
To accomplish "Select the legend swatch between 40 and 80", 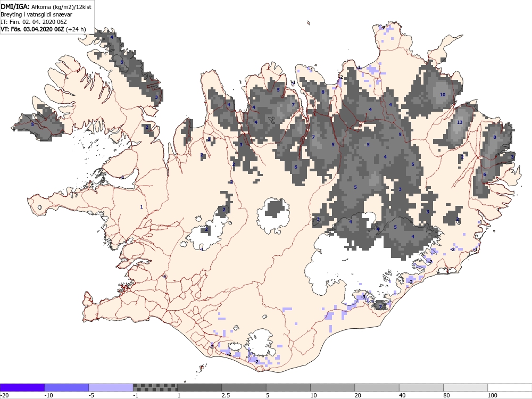I will coord(421,387).
